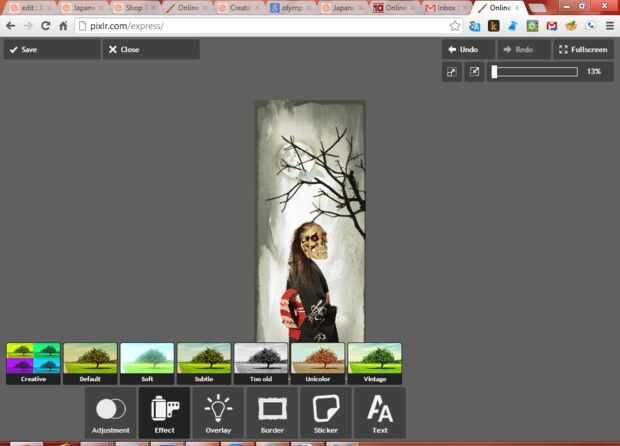Close the active Online tab
The width and height of the screenshot is (620, 446).
pos(517,8)
